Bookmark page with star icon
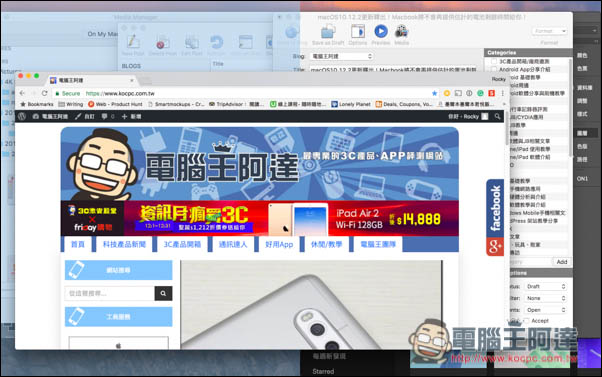Viewport: 602px width, 377px height. pos(435,93)
